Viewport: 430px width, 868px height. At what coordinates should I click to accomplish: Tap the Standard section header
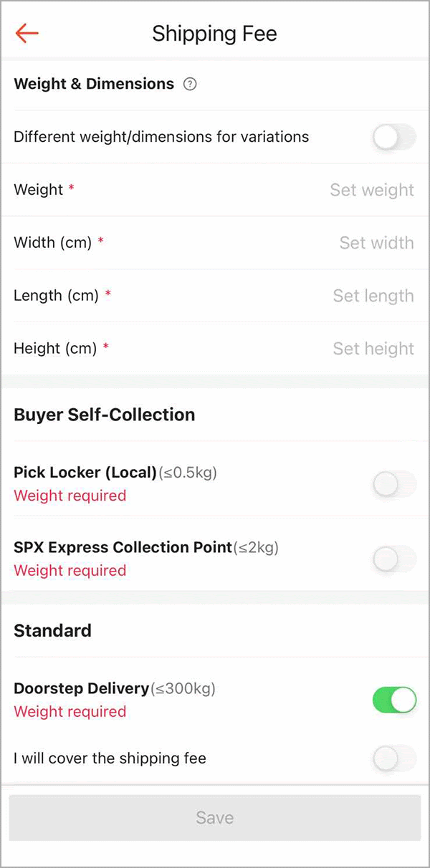(x=52, y=631)
